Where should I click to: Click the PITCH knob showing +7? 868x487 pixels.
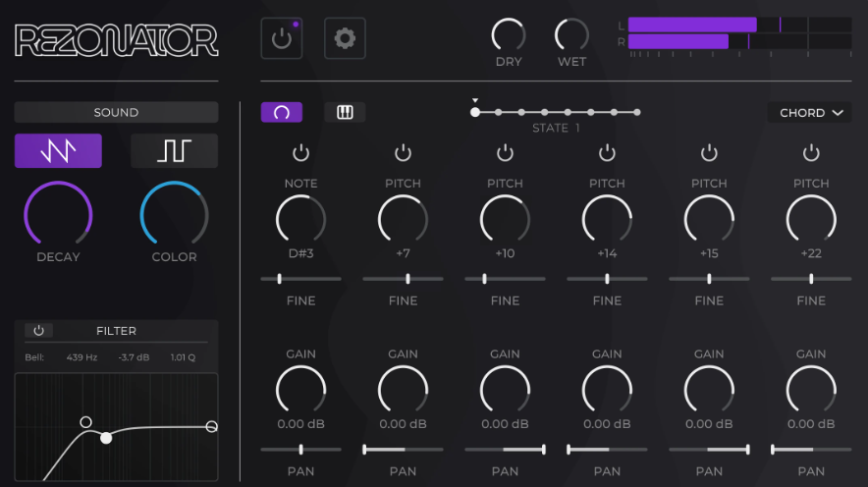click(403, 219)
